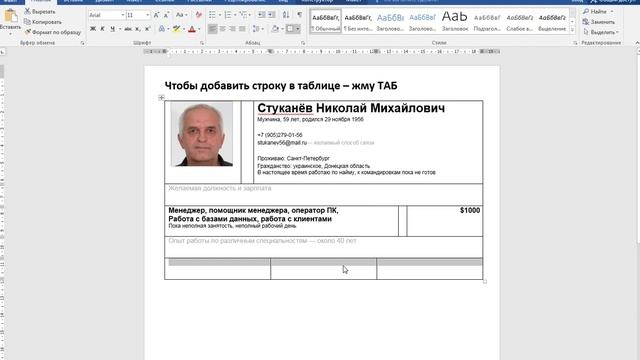
Task: Open the Paragraph (Абзац) dialog launcher
Action: [x=303, y=43]
